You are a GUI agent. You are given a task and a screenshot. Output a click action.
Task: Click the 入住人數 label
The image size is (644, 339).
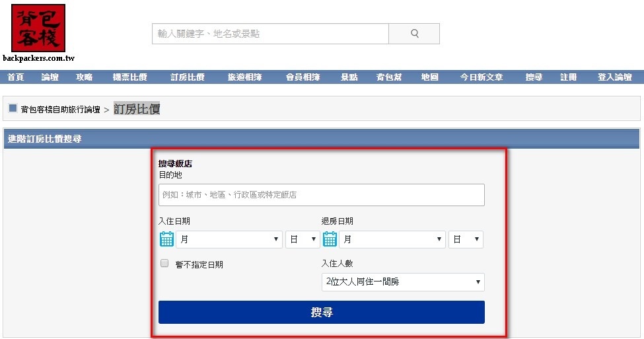click(338, 264)
